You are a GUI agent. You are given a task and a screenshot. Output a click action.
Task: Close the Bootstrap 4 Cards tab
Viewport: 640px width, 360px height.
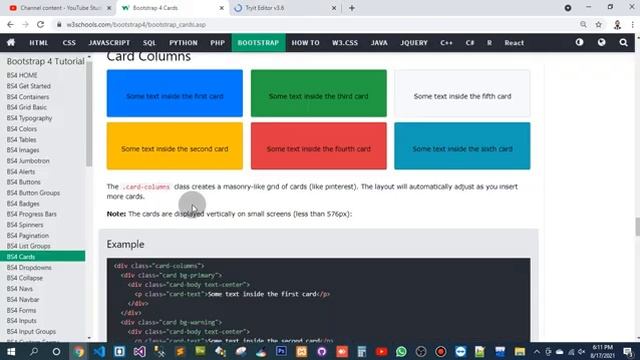[222, 8]
